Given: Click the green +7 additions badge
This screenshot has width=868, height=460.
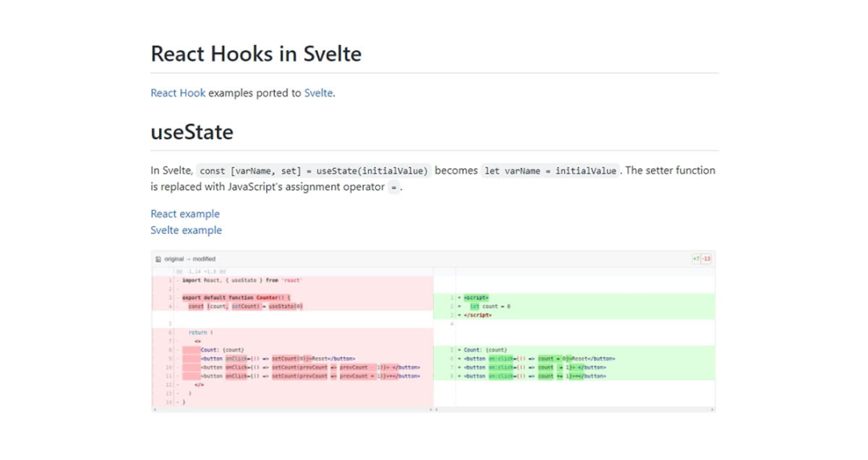Looking at the screenshot, I should [x=696, y=259].
